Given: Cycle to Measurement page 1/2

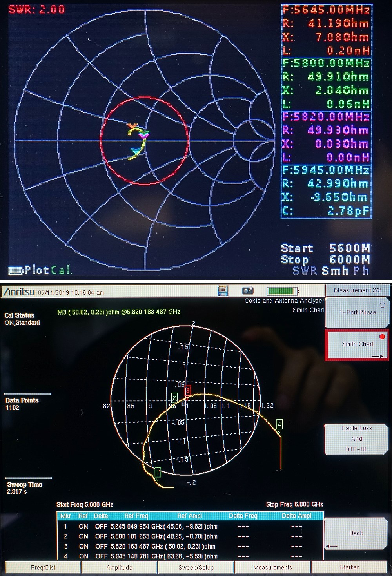Looking at the screenshot, I should click(357, 290).
